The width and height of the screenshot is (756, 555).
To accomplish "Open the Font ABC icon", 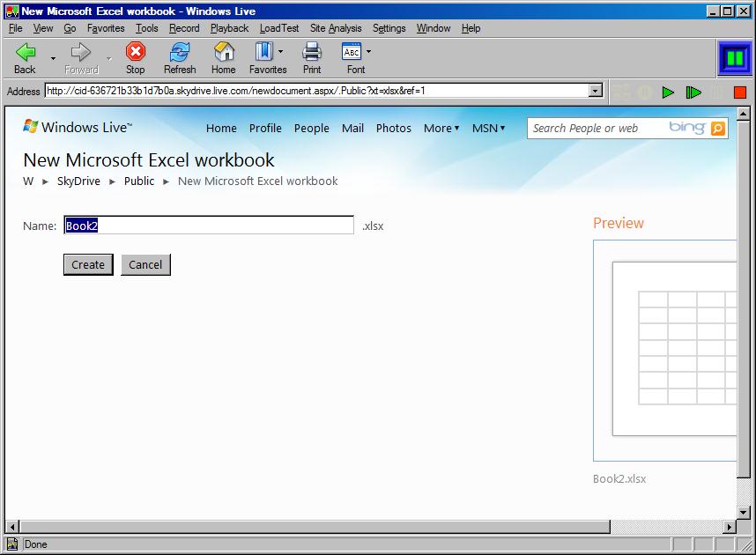I will [x=352, y=52].
